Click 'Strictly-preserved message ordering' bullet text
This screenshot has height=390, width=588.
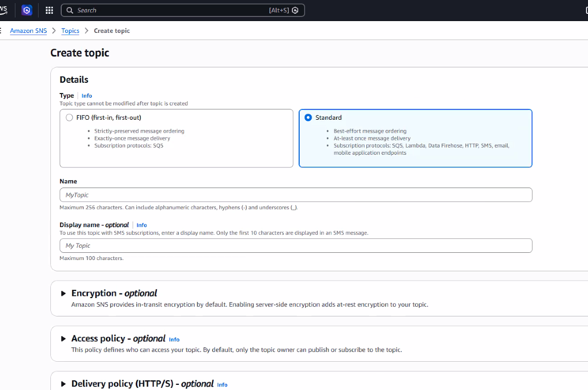pos(139,131)
